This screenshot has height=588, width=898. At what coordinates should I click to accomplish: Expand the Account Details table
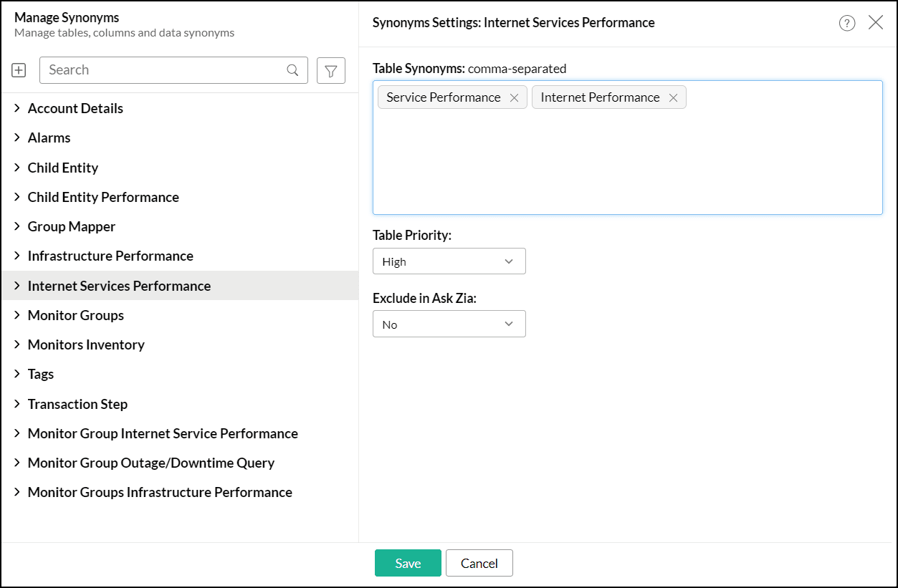click(17, 108)
